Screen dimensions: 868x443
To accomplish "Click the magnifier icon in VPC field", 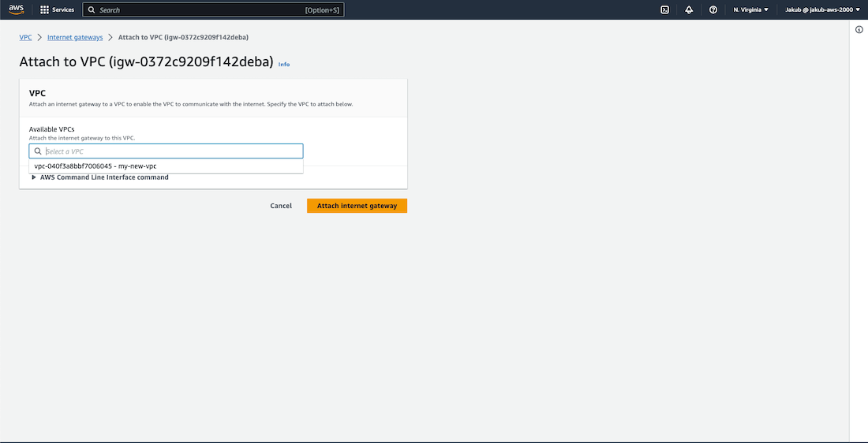I will (x=37, y=151).
